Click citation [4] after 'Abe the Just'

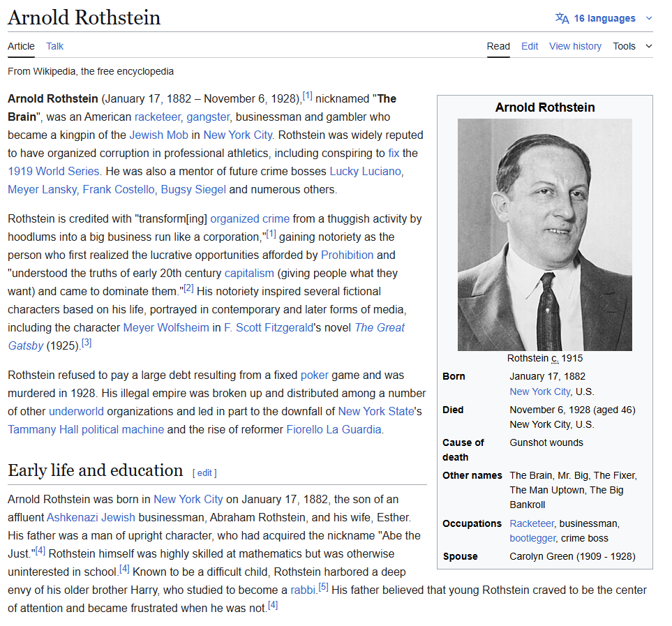pyautogui.click(x=40, y=551)
